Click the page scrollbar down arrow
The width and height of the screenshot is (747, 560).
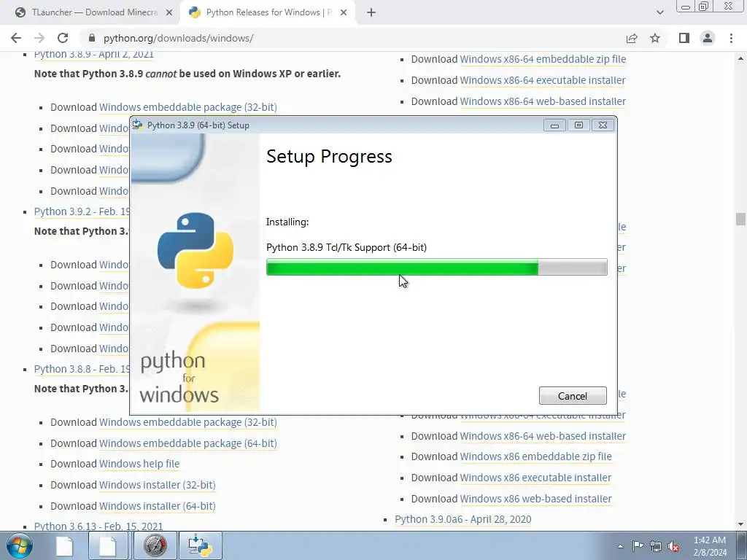coord(740,524)
